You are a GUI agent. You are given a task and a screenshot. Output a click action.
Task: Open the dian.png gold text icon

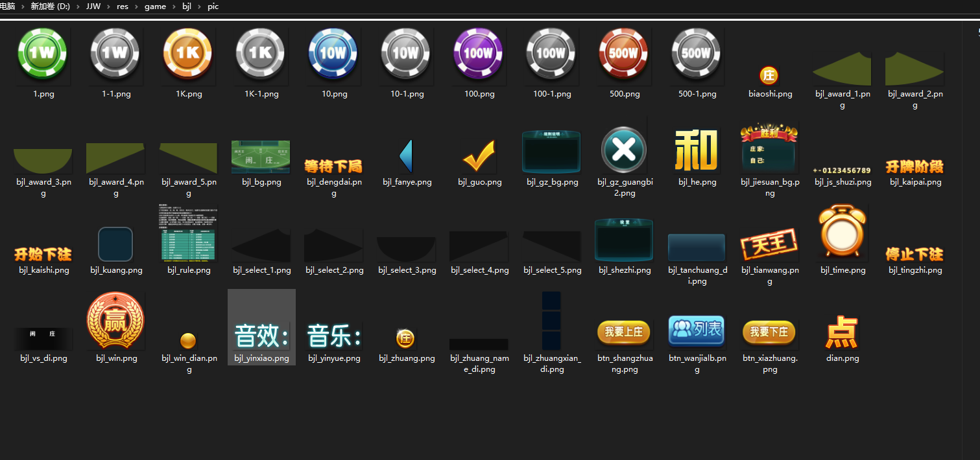[x=842, y=334]
